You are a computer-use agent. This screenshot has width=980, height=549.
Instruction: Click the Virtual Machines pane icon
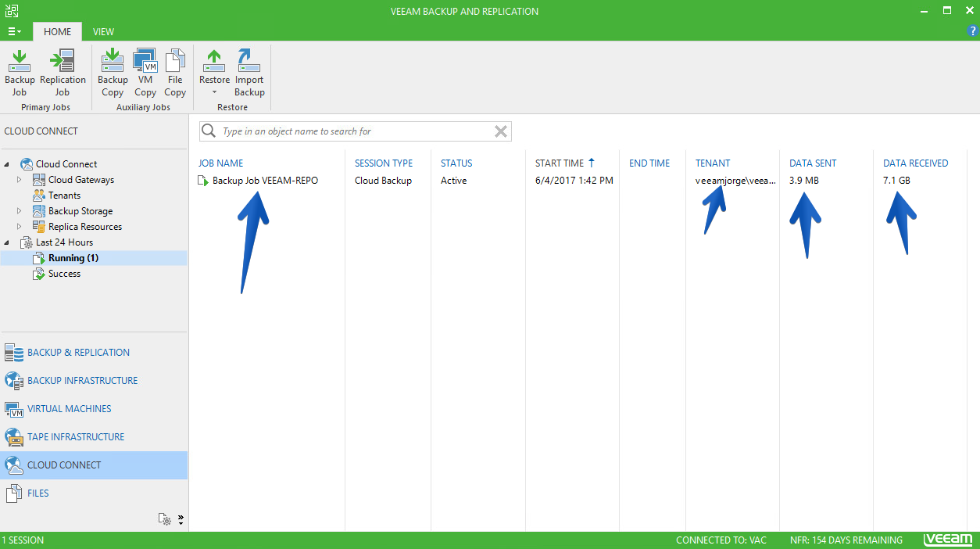[x=14, y=409]
